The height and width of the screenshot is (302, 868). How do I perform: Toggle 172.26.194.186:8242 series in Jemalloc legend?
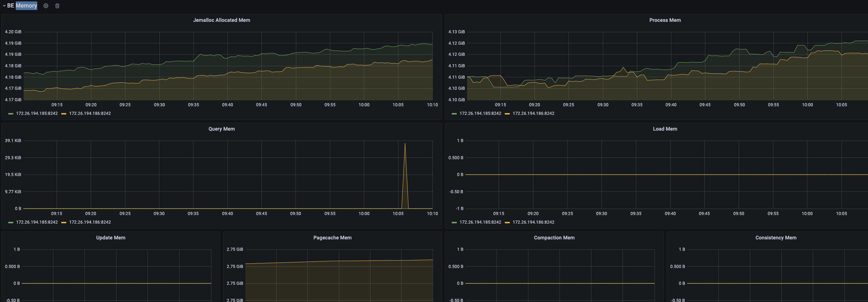click(x=90, y=113)
